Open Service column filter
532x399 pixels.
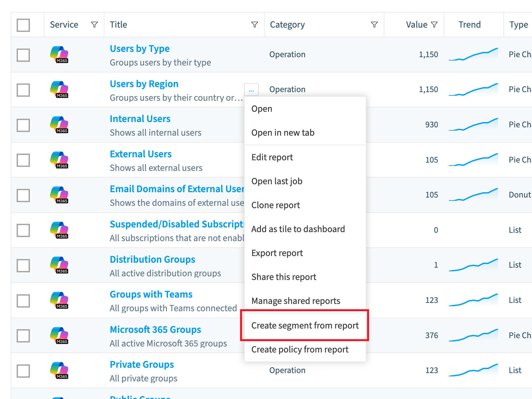coord(94,25)
